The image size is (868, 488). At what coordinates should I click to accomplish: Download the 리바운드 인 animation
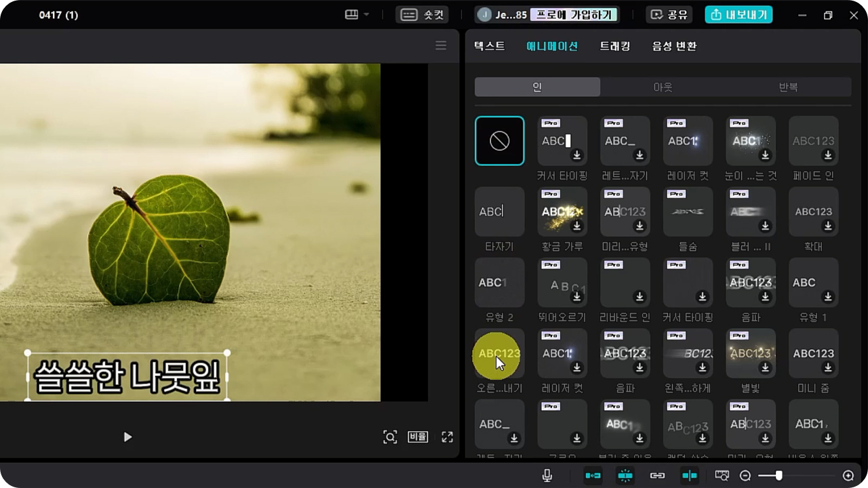(639, 297)
